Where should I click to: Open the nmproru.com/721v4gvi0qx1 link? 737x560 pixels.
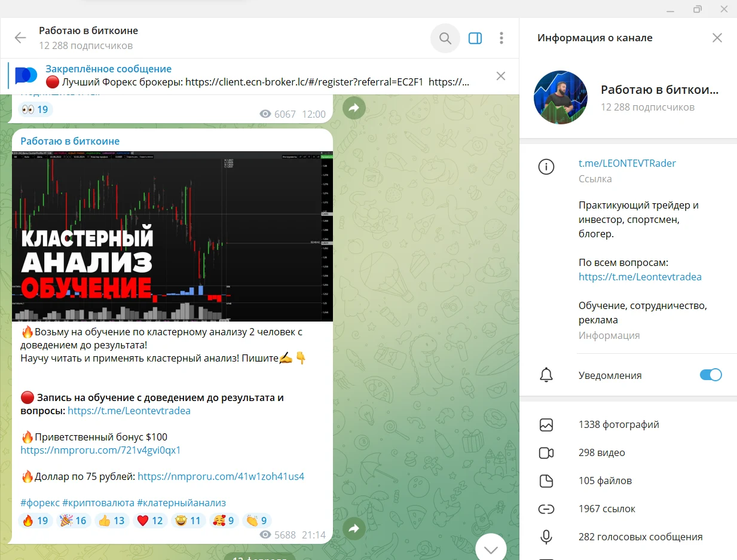coord(100,450)
